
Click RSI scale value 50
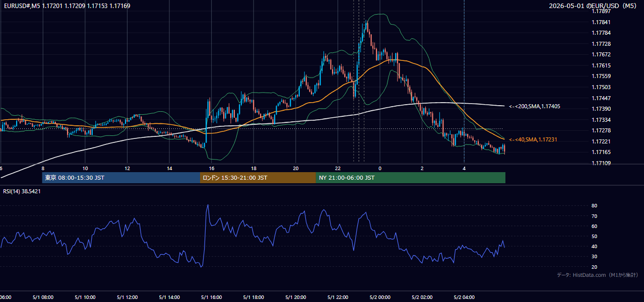click(595, 236)
